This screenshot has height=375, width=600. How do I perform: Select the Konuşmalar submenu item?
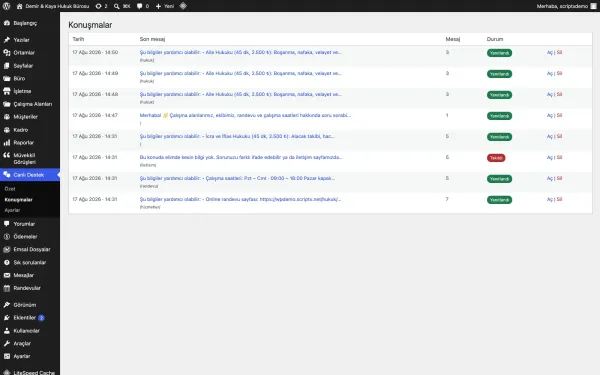[18, 200]
